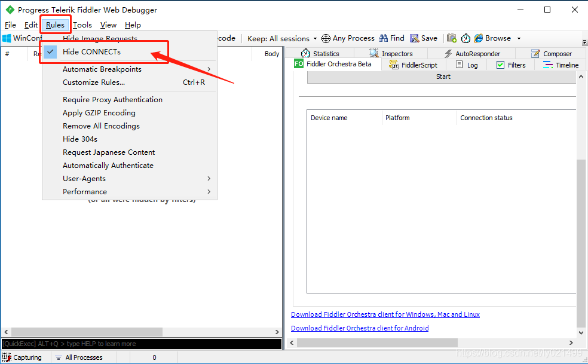The width and height of the screenshot is (588, 364).
Task: Click the Start button in Orchestra panel
Action: point(442,77)
